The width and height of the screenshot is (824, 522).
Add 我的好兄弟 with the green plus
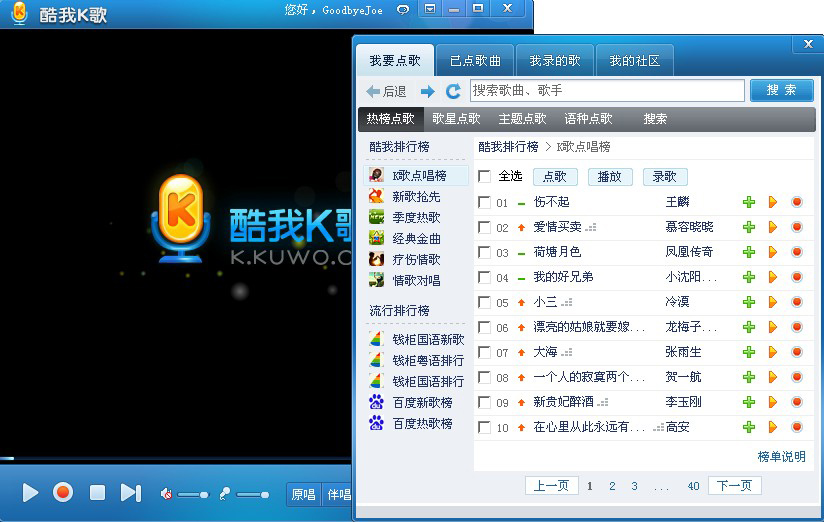pyautogui.click(x=749, y=277)
